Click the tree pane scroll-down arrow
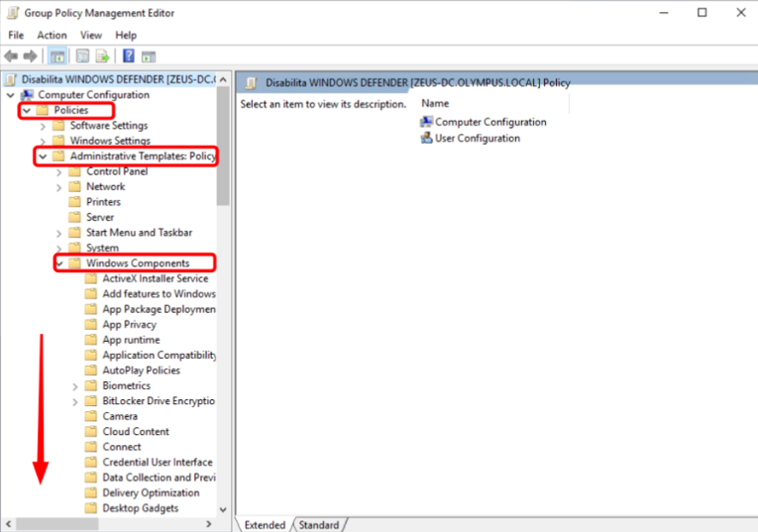Screen dimensions: 758x532 [223, 510]
